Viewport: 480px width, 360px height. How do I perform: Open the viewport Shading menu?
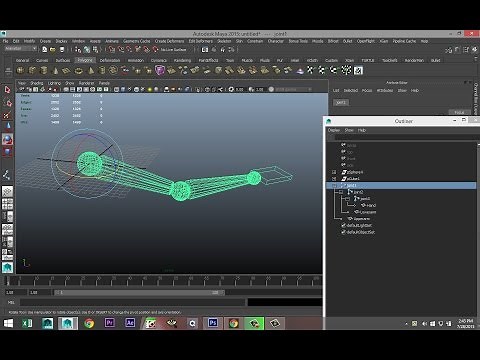click(x=37, y=83)
